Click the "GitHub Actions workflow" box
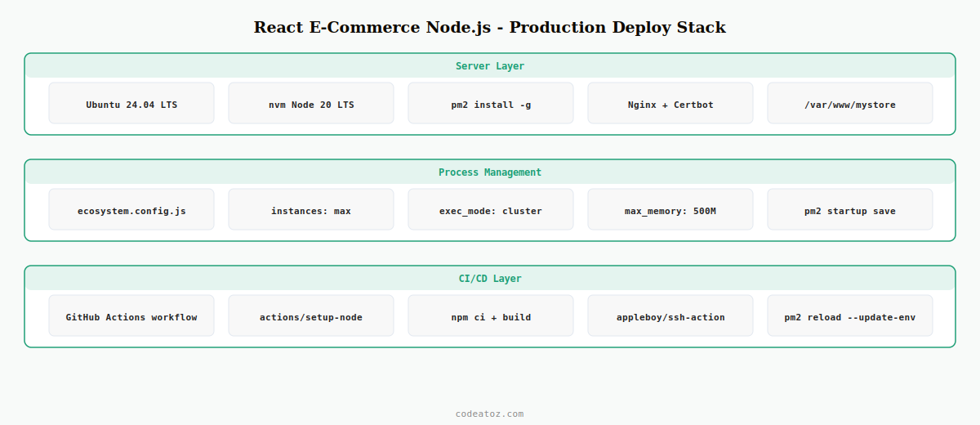980x425 pixels. pos(131,315)
